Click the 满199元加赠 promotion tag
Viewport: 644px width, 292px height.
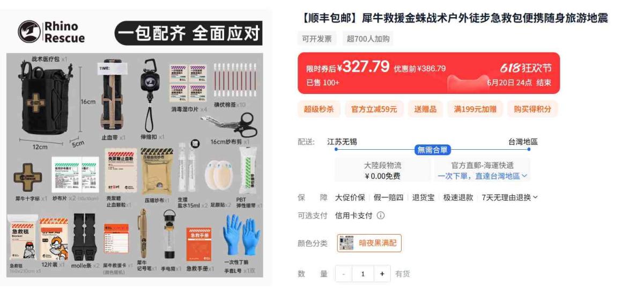(475, 109)
